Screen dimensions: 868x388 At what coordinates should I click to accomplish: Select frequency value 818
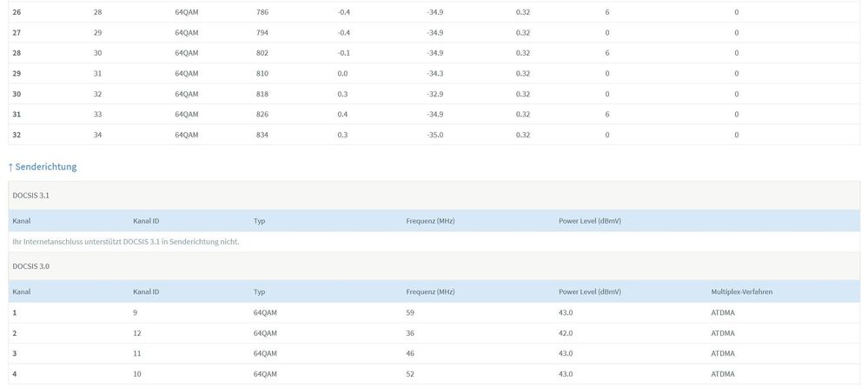(262, 94)
